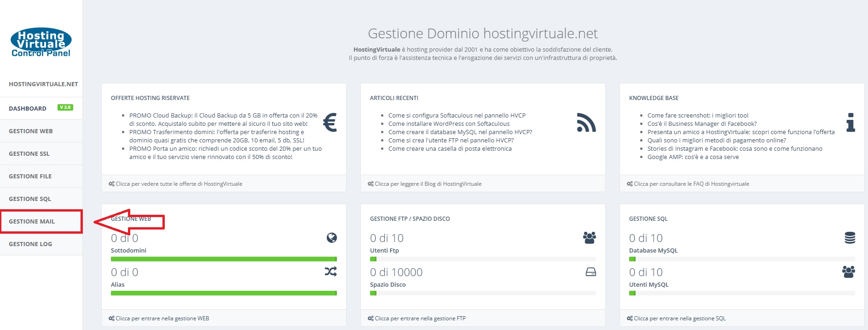Click the users icon beside Utenti Ftp
Image resolution: width=868 pixels, height=330 pixels.
click(590, 238)
